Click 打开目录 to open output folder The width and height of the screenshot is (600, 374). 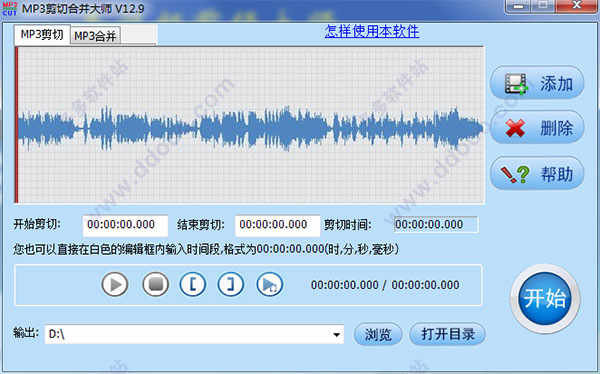tap(448, 334)
